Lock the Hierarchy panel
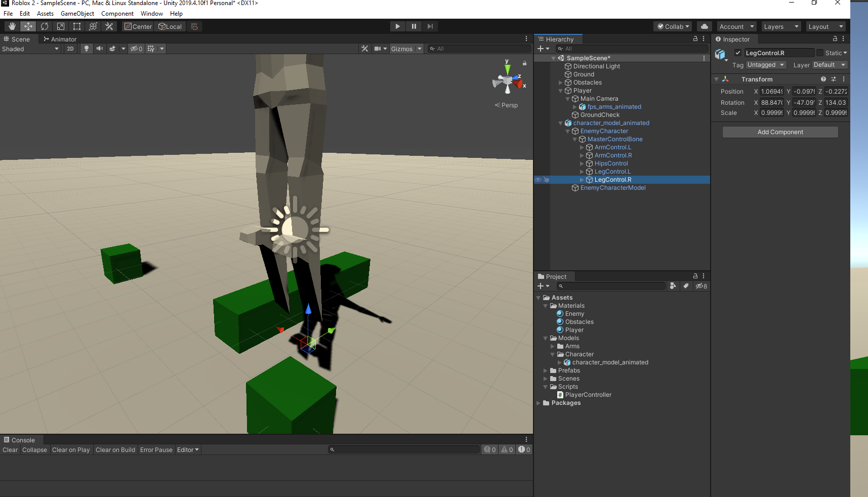Image resolution: width=868 pixels, height=497 pixels. 695,38
